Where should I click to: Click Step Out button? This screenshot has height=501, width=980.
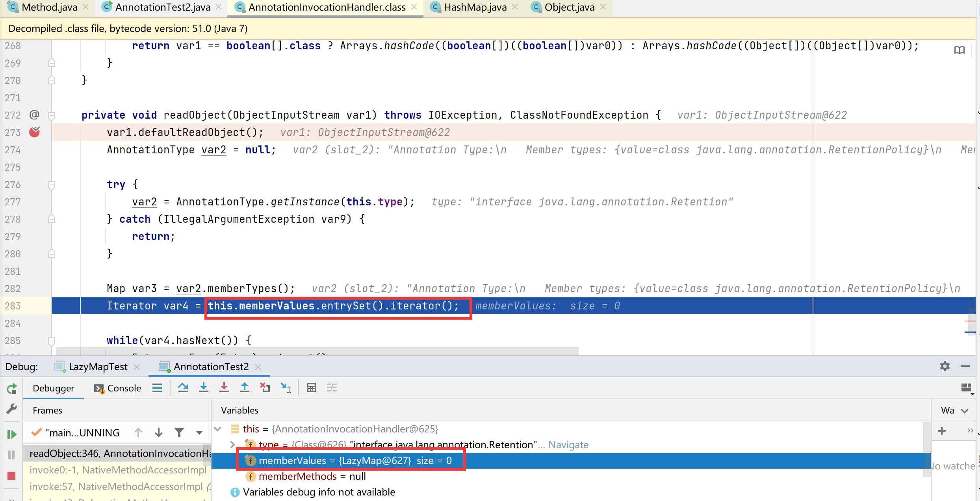(245, 388)
